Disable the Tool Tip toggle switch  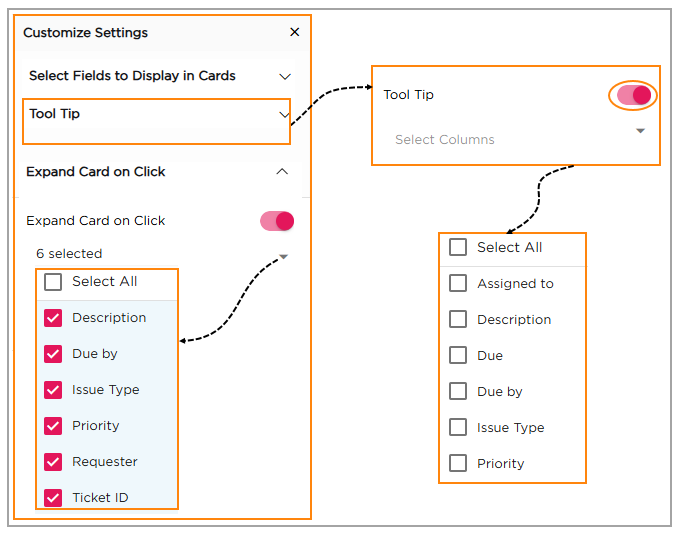point(634,95)
